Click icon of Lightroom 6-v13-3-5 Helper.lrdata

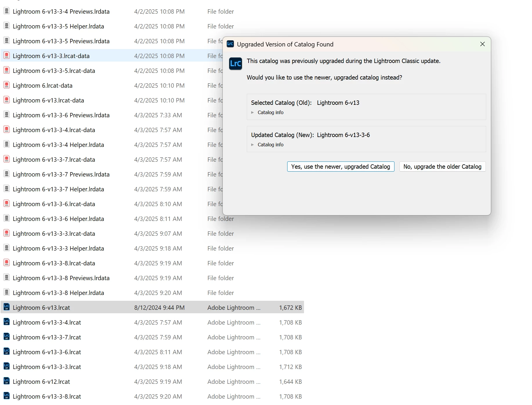coord(7,26)
